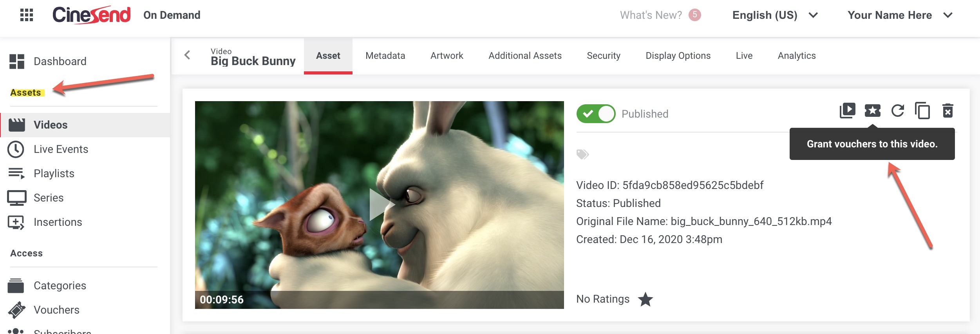This screenshot has height=334, width=980.
Task: Click the Created Dec 16, 2020 text
Action: point(649,239)
